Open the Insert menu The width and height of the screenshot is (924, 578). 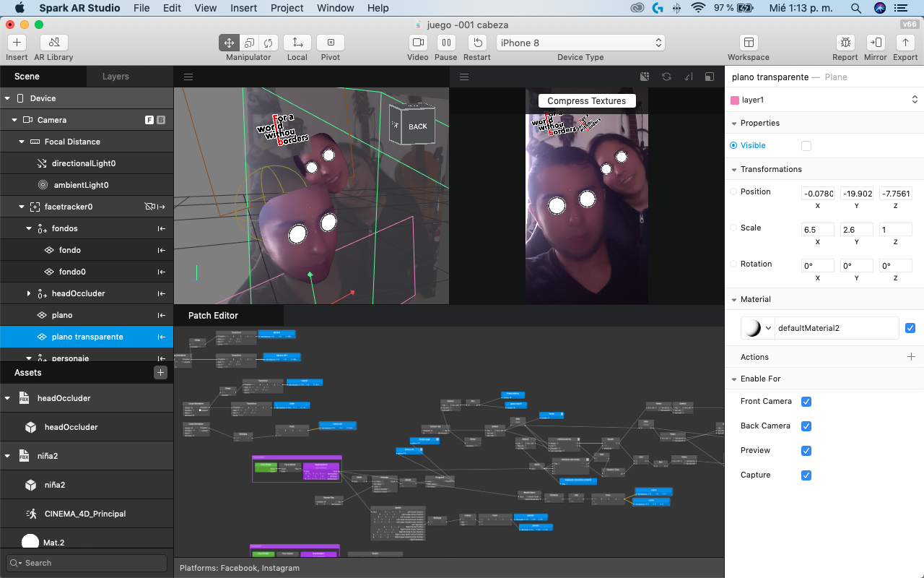point(244,8)
